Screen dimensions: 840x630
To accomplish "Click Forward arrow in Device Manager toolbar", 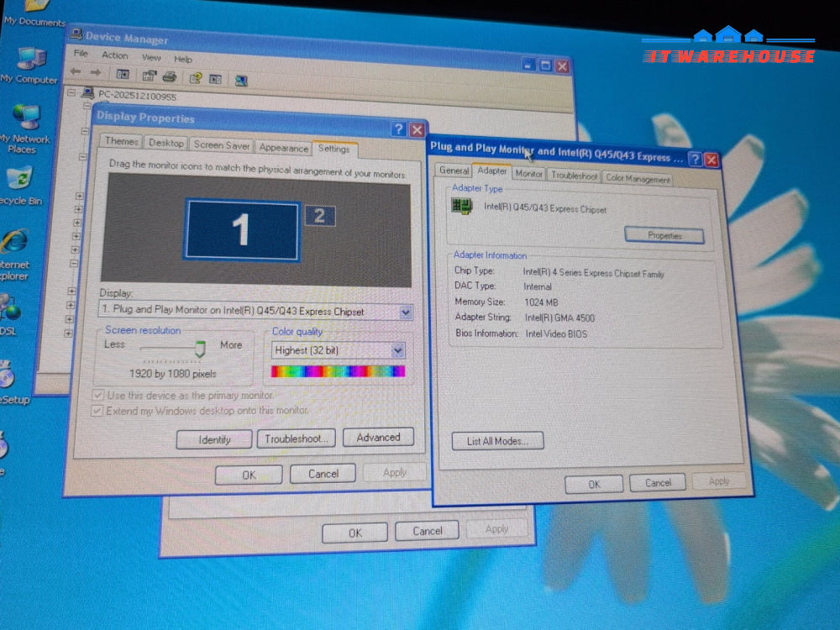I will pos(96,72).
